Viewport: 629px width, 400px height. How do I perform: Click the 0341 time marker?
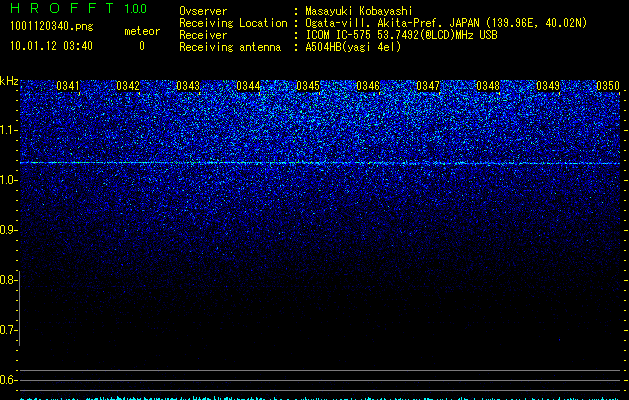tap(68, 85)
